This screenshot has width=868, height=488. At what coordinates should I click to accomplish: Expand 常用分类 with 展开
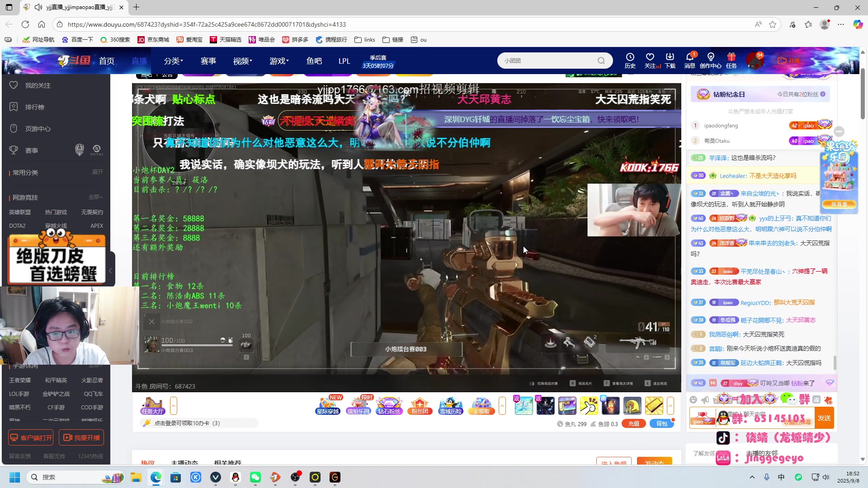pos(98,172)
